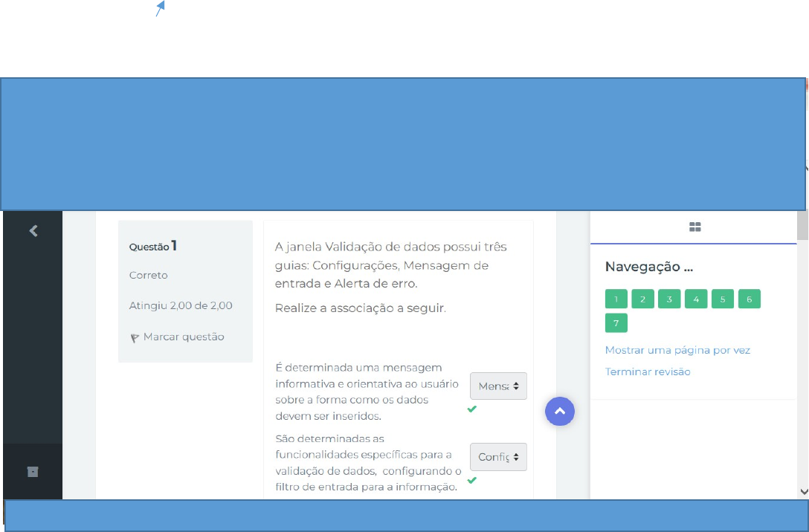
Task: Click the green checkmark under second dropdown
Action: click(x=471, y=480)
